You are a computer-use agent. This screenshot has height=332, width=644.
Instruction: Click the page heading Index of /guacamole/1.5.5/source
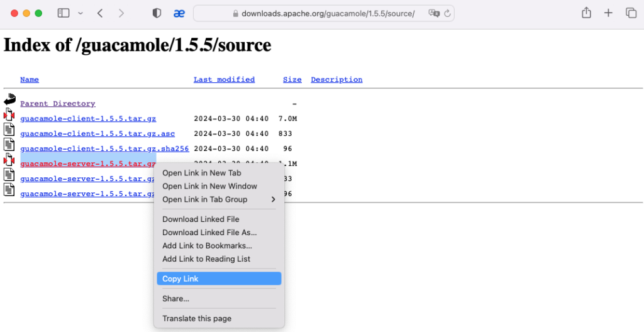coord(137,45)
